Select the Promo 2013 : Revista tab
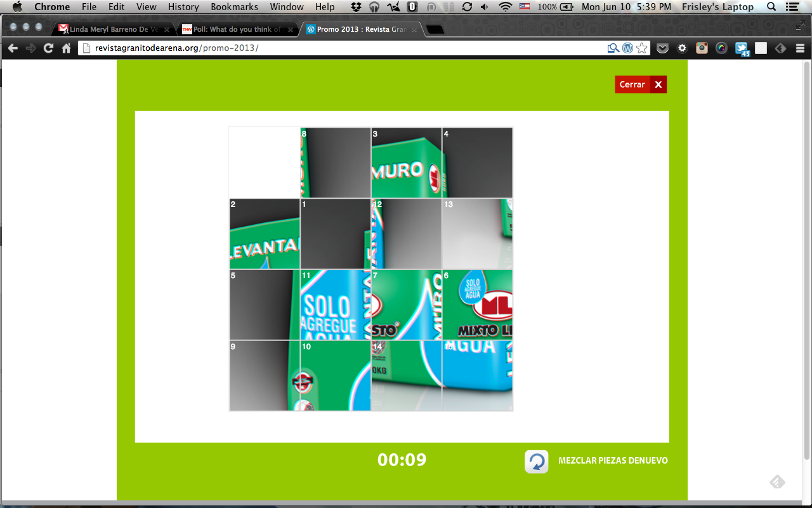 362,29
